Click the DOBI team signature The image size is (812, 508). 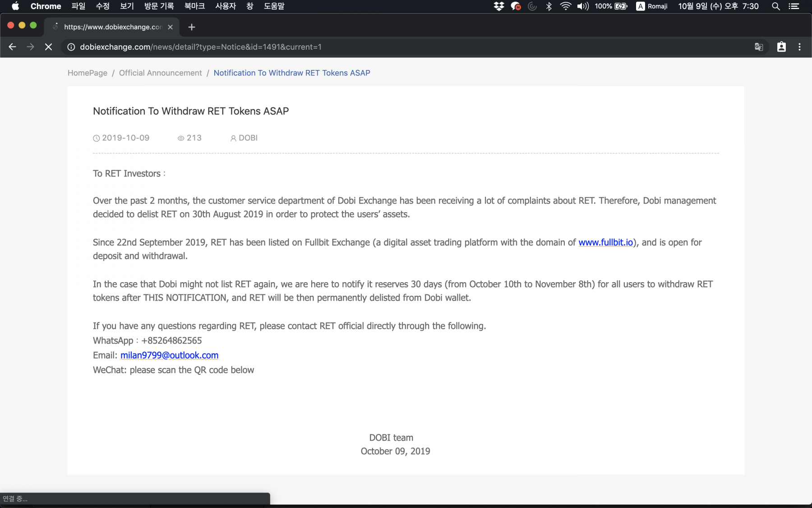[391, 438]
